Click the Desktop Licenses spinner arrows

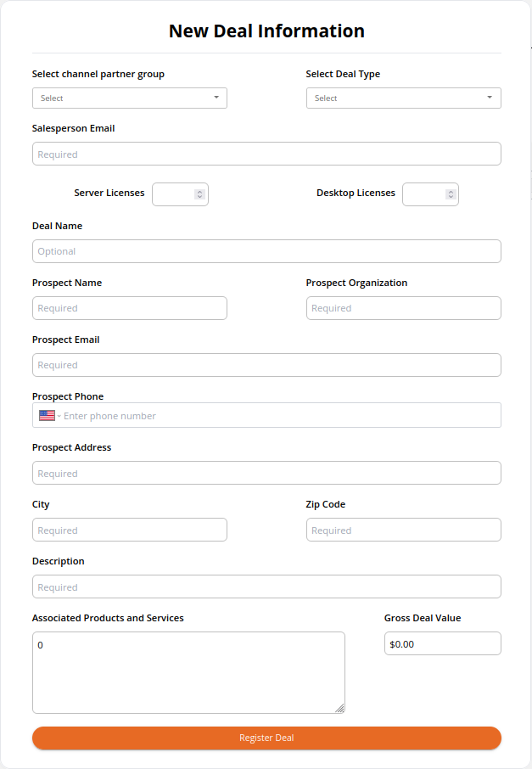(x=451, y=194)
